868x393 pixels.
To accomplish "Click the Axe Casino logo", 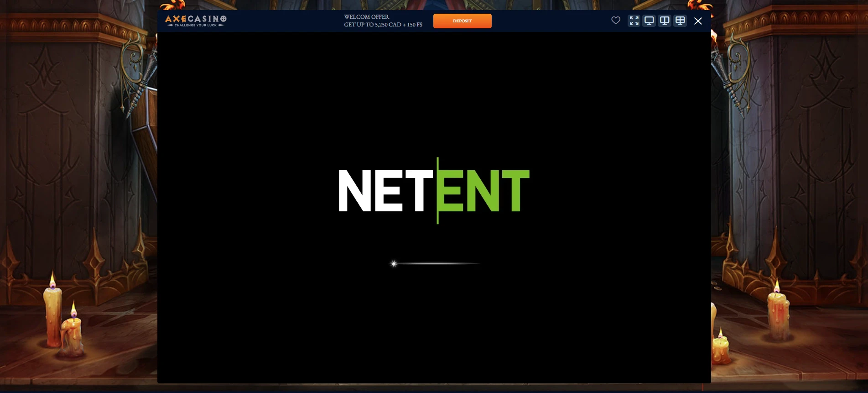I will pos(196,21).
